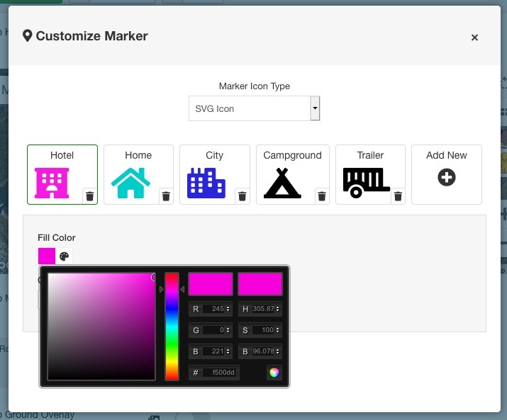The height and width of the screenshot is (420, 507).
Task: Select the Home house icon
Action: point(130,183)
